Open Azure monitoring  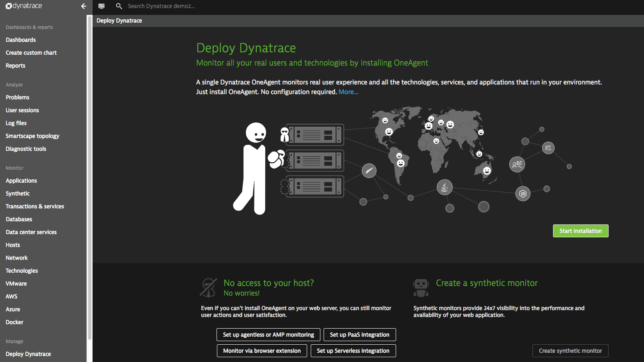(13, 309)
